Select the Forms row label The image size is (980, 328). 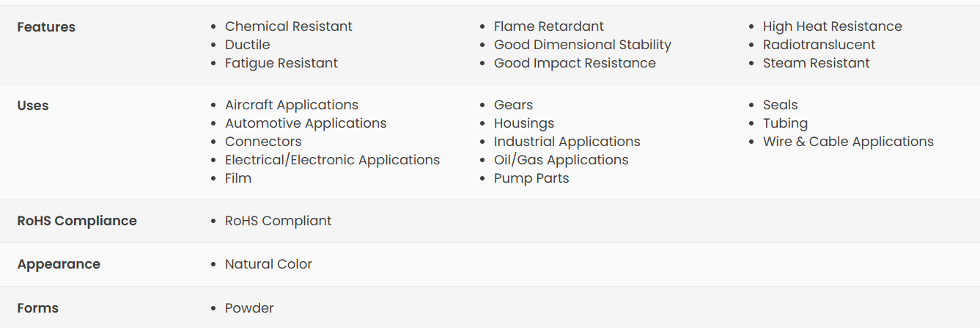(x=38, y=308)
